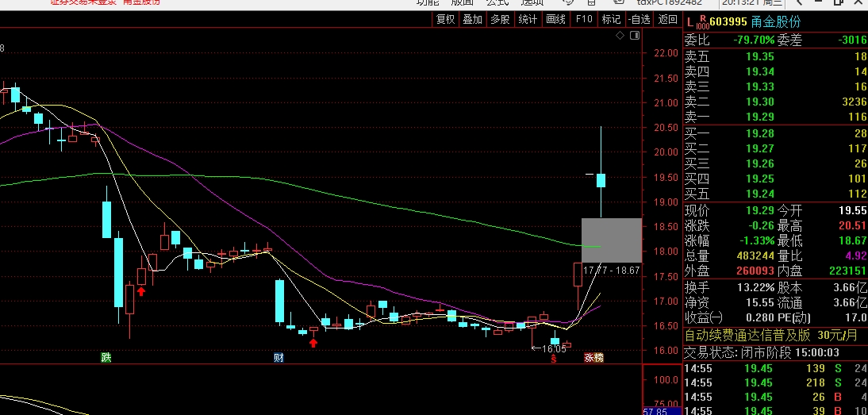This screenshot has height=415, width=868.
Task: Click the red L margin-trading badge
Action: [689, 22]
